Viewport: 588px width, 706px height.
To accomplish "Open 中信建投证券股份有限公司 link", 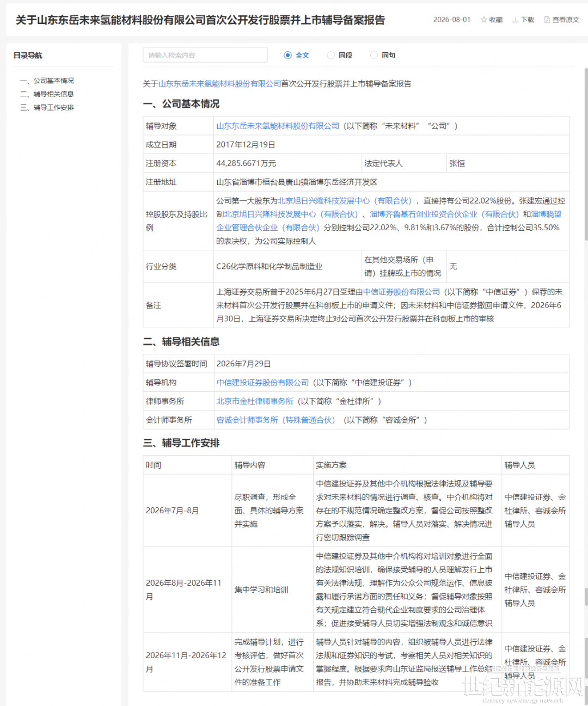I will [x=262, y=383].
